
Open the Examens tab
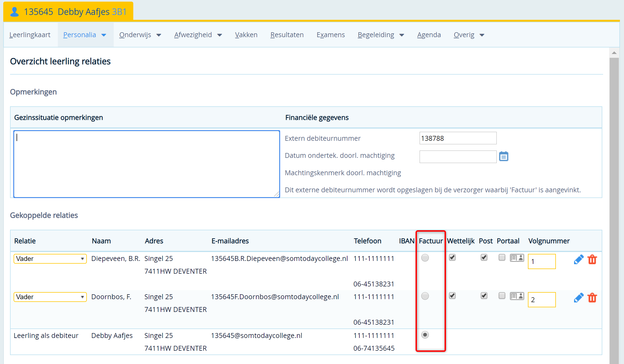(x=331, y=35)
